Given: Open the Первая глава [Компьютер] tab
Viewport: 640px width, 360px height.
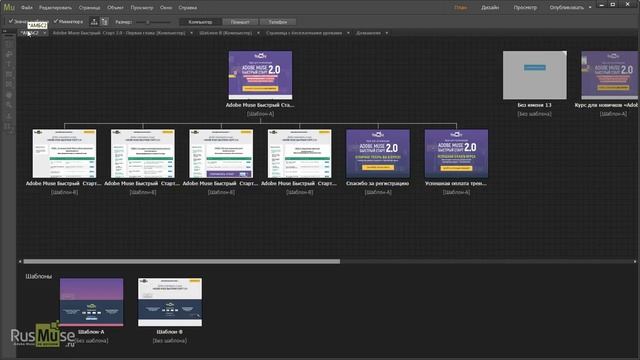Looking at the screenshot, I should coord(119,33).
